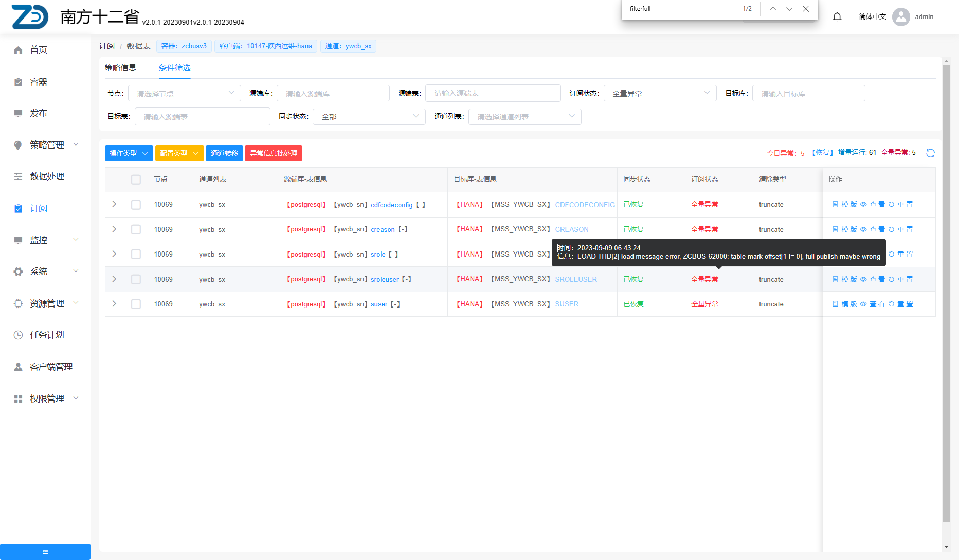Open 数据处理 in the sidebar menu
Screen dimensions: 959x560
point(47,177)
